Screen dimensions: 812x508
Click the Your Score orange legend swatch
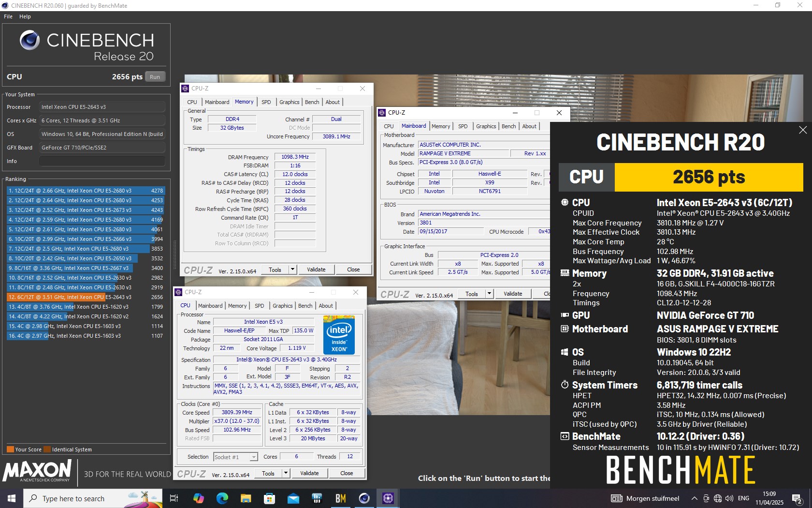coord(10,449)
